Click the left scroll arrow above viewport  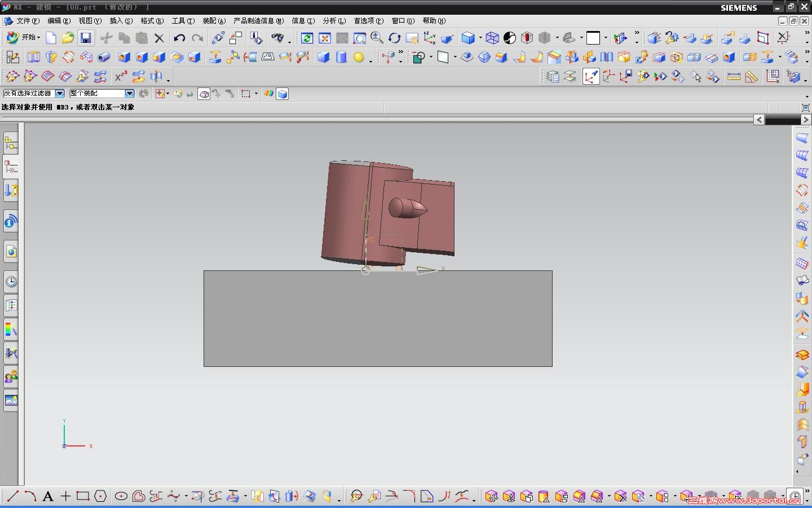(759, 120)
